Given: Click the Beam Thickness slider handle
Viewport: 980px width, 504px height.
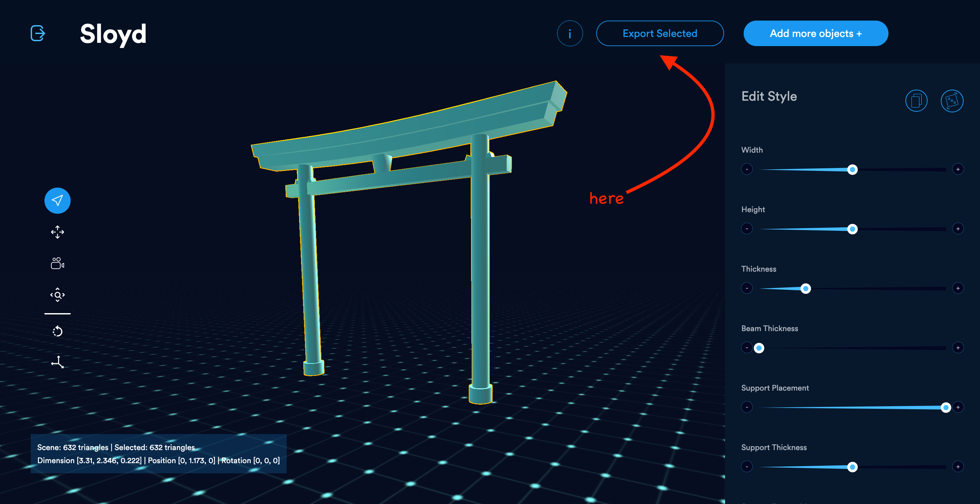Looking at the screenshot, I should pyautogui.click(x=759, y=348).
